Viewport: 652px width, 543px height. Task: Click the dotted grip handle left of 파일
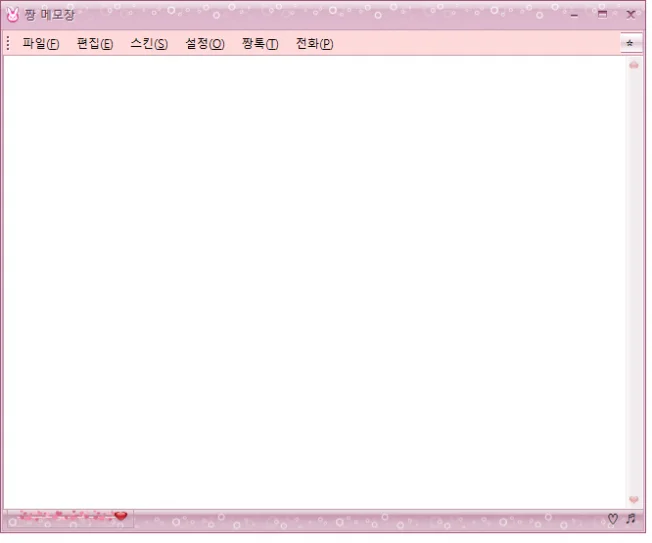(x=8, y=44)
